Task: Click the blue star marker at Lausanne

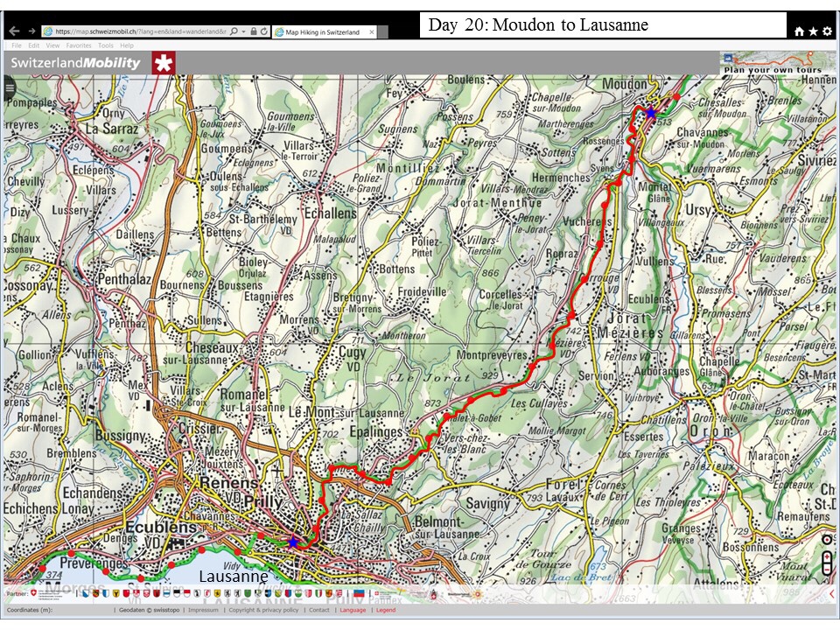Action: 293,542
